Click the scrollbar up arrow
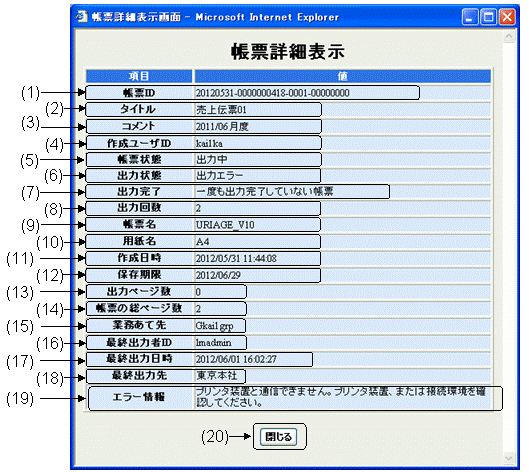 [x=509, y=36]
